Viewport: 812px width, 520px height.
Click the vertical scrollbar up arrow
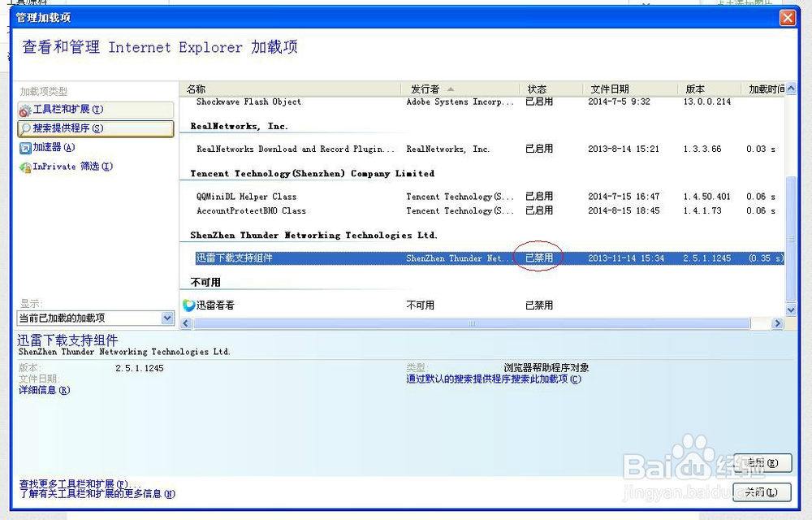click(791, 89)
